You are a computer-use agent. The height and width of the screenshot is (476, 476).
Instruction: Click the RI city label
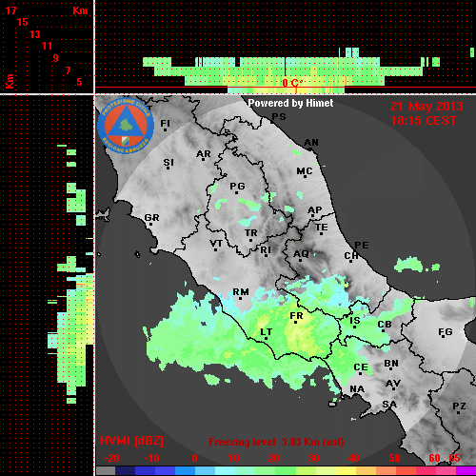(x=266, y=250)
